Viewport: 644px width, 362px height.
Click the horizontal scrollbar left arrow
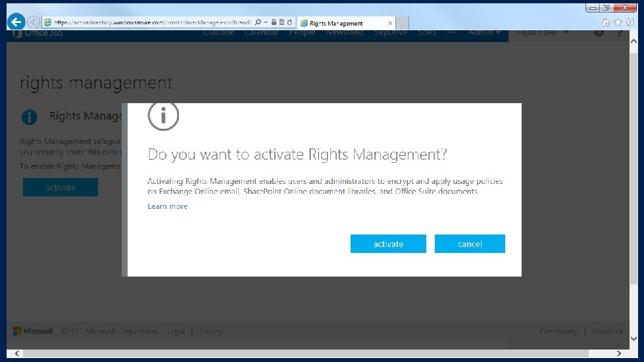click(x=17, y=353)
